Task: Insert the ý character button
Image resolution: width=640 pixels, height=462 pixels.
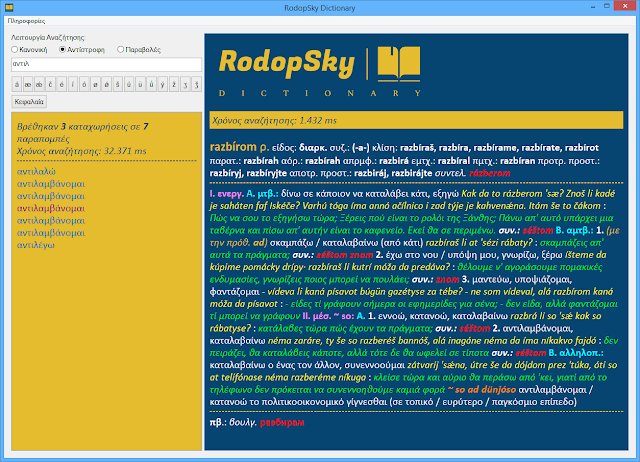Action: [162, 84]
